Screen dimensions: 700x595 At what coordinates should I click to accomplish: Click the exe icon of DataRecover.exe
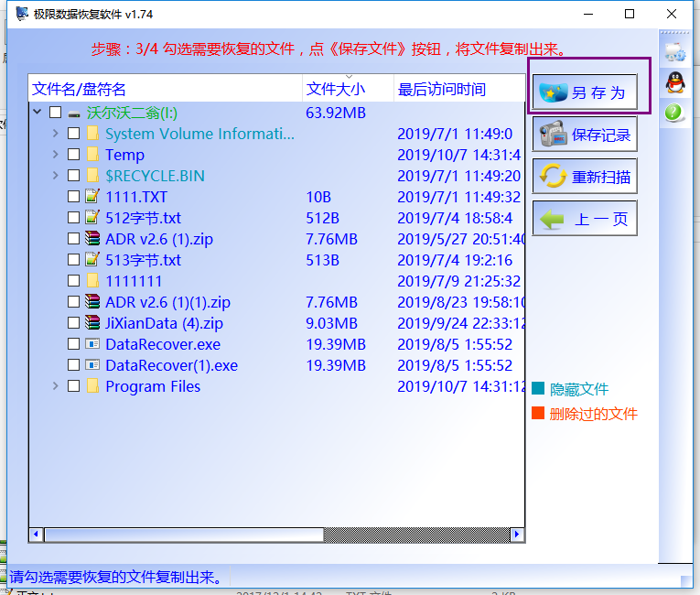[x=92, y=343]
